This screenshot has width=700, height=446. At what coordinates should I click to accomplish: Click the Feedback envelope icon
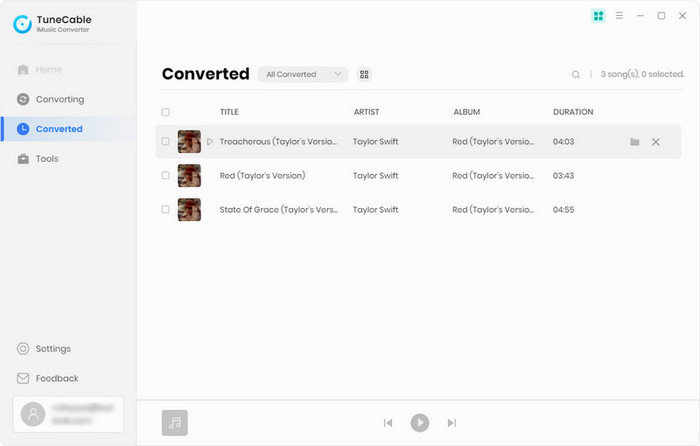tap(23, 378)
